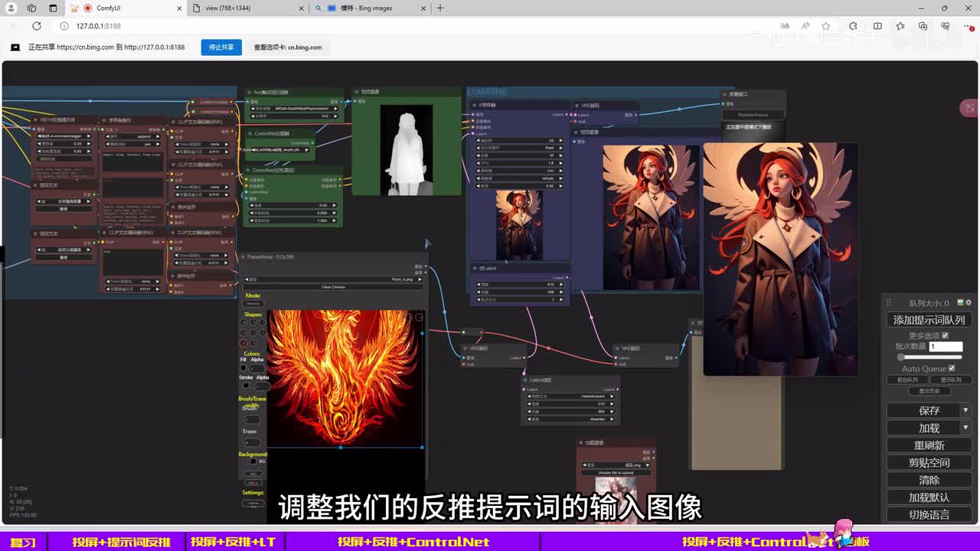Click the 切换语言 button
Screen dimensions: 980x551
(929, 515)
